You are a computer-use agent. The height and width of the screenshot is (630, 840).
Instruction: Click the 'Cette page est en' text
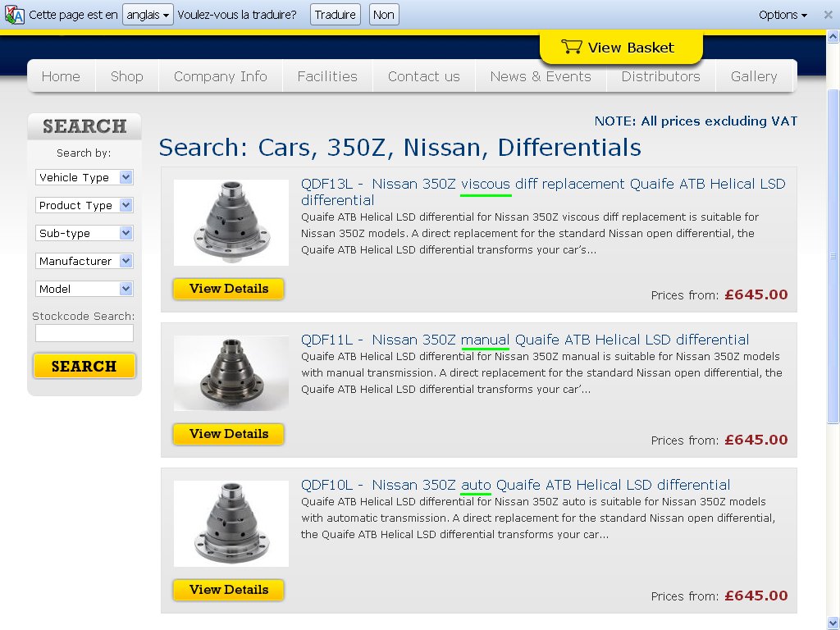click(73, 15)
